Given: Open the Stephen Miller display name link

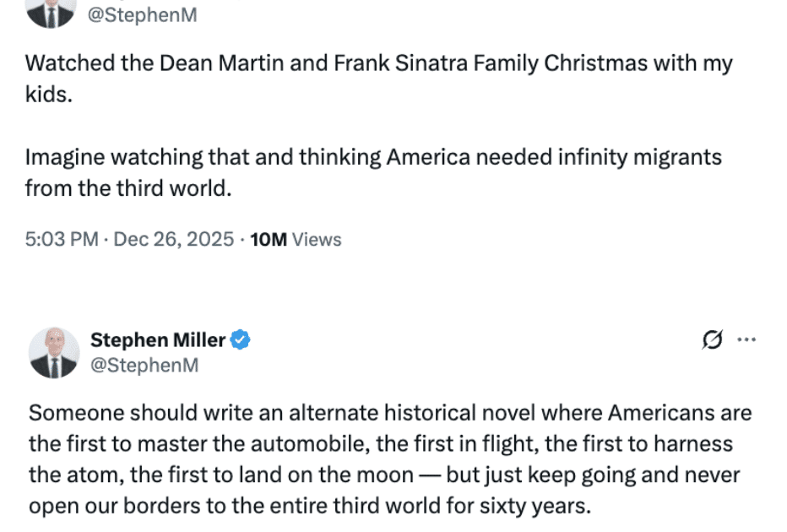Looking at the screenshot, I should pyautogui.click(x=158, y=340).
